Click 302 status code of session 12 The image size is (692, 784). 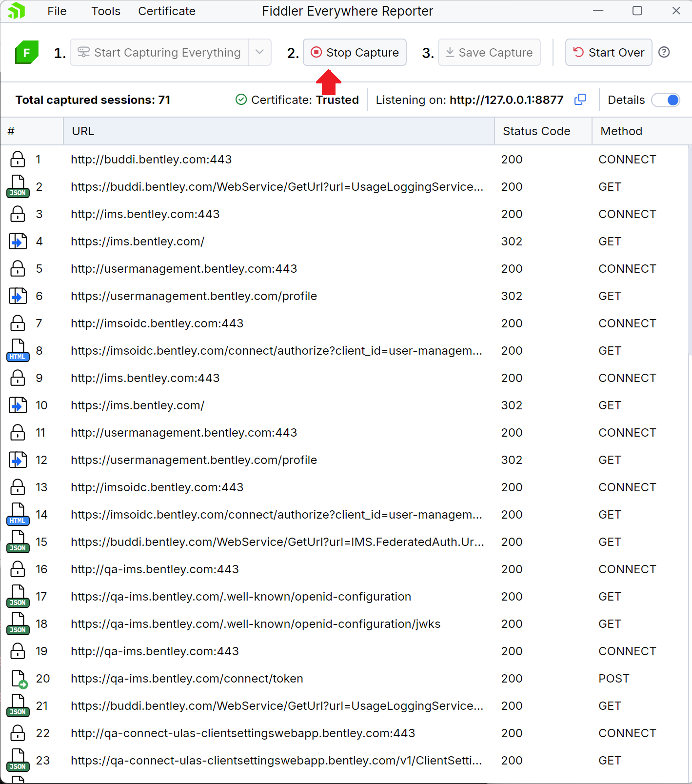coord(512,460)
